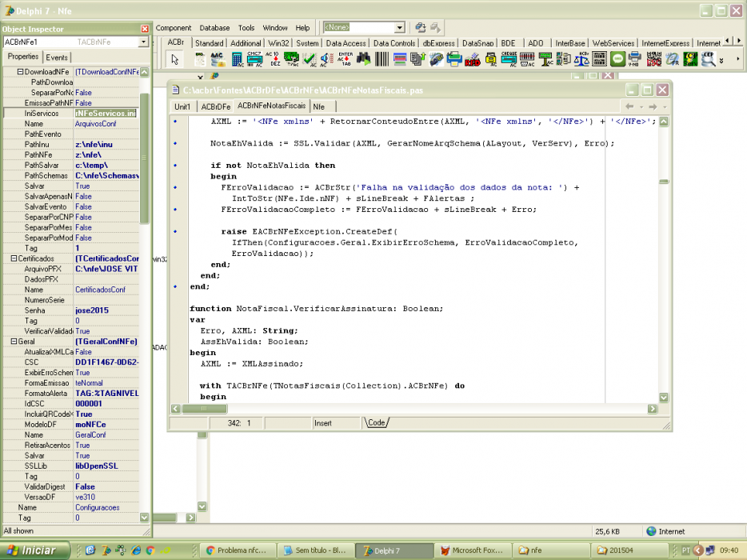The width and height of the screenshot is (747, 560).
Task: Switch to the Unit1 editor tab
Action: pyautogui.click(x=182, y=106)
